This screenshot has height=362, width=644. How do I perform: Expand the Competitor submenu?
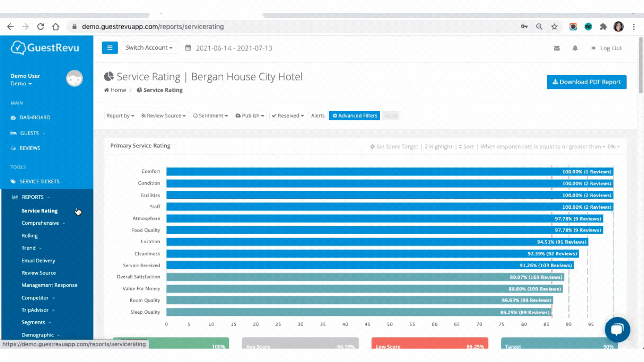(x=38, y=298)
